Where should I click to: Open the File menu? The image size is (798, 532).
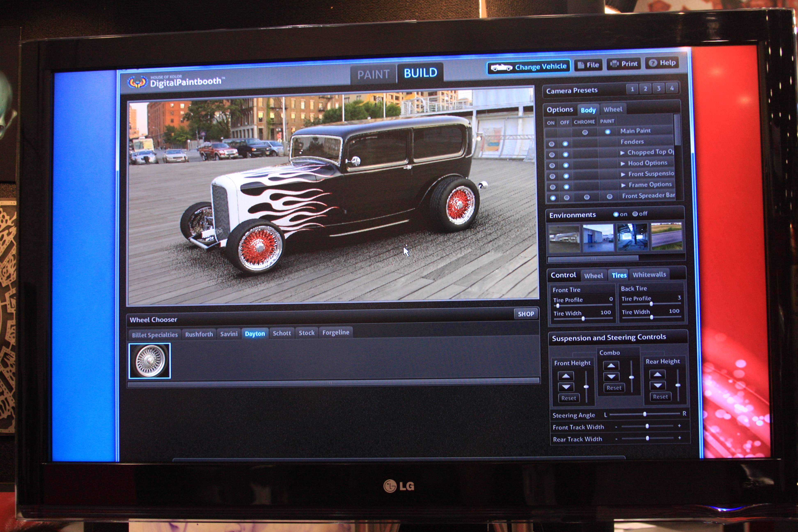tap(588, 65)
